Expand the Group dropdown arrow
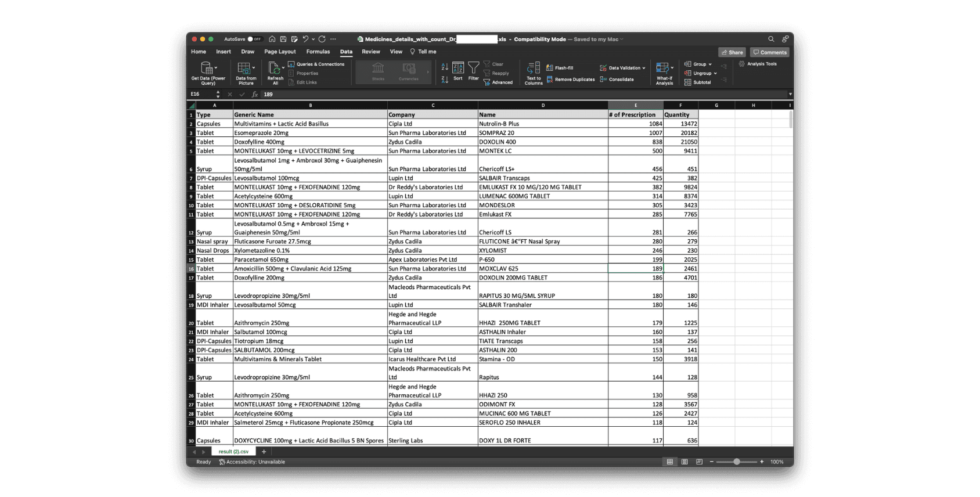Screen dimensions: 980x497 click(710, 64)
